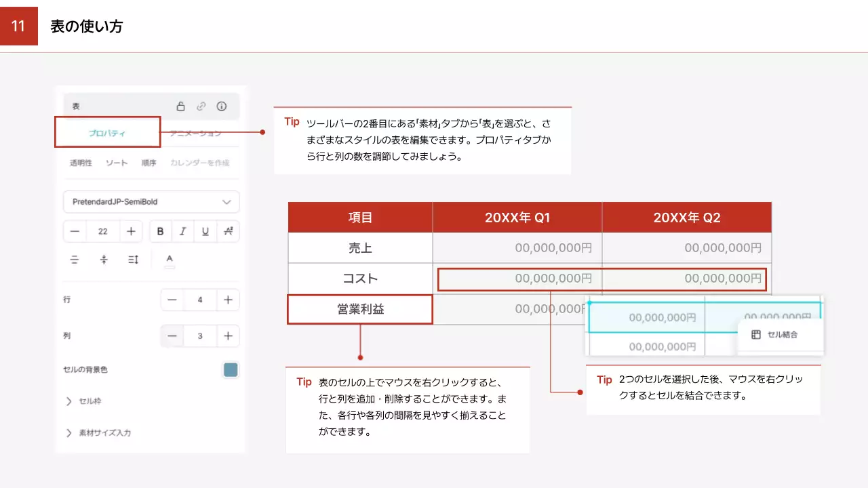Expand the セル枠 section

pyautogui.click(x=69, y=401)
